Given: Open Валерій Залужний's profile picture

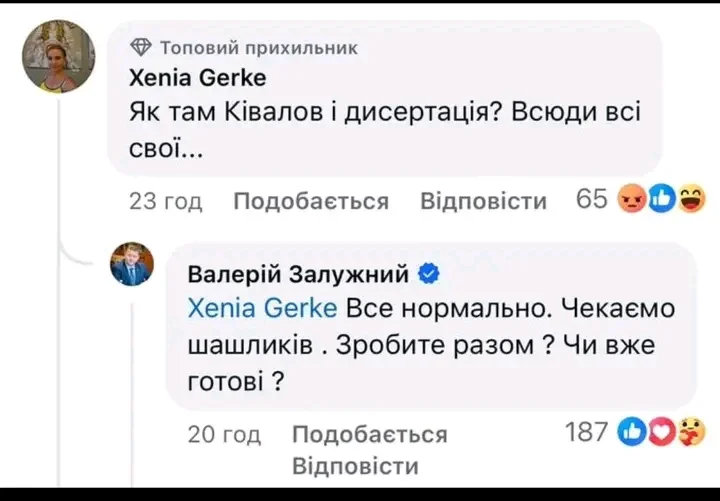Looking at the screenshot, I should click(131, 264).
